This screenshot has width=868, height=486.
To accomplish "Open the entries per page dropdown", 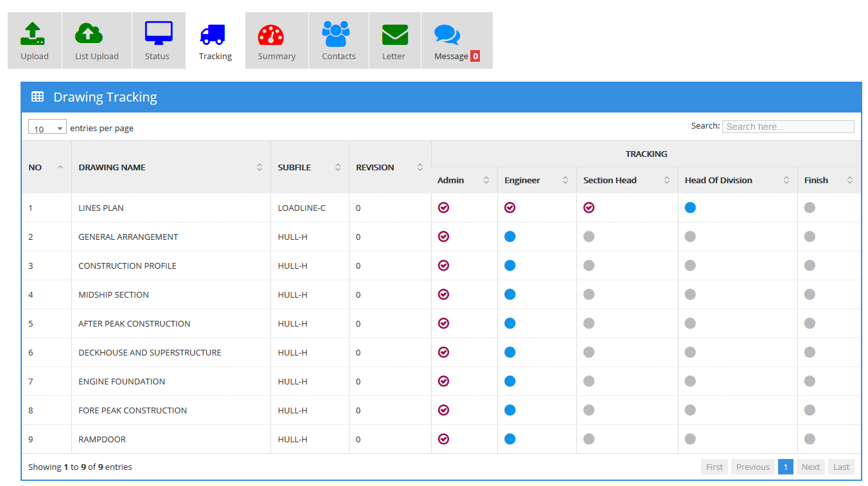I will 48,127.
